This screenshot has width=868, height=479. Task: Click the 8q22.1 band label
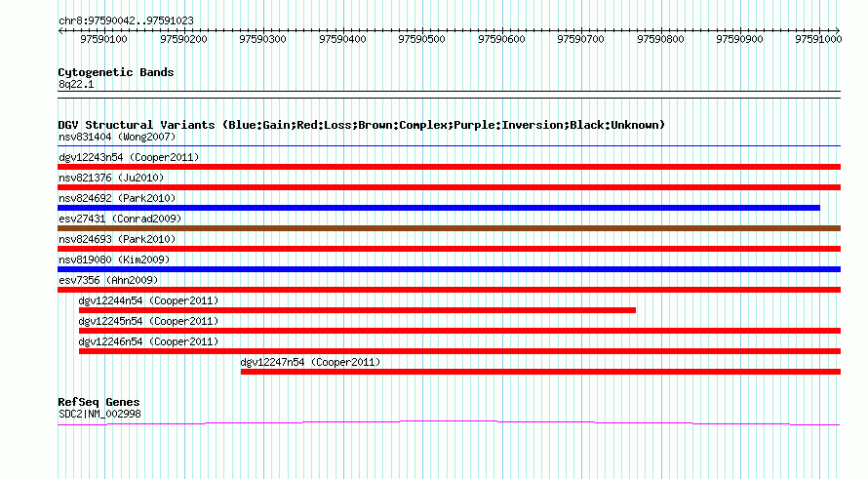click(x=76, y=84)
